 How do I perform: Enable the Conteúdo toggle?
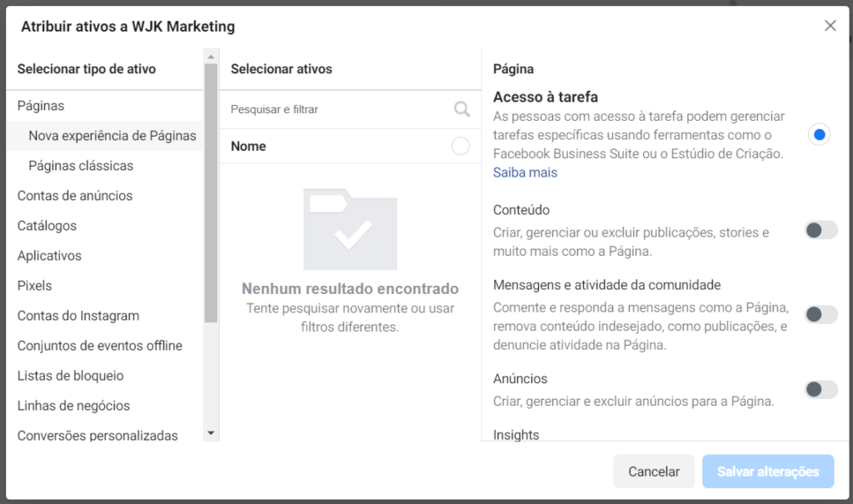821,230
